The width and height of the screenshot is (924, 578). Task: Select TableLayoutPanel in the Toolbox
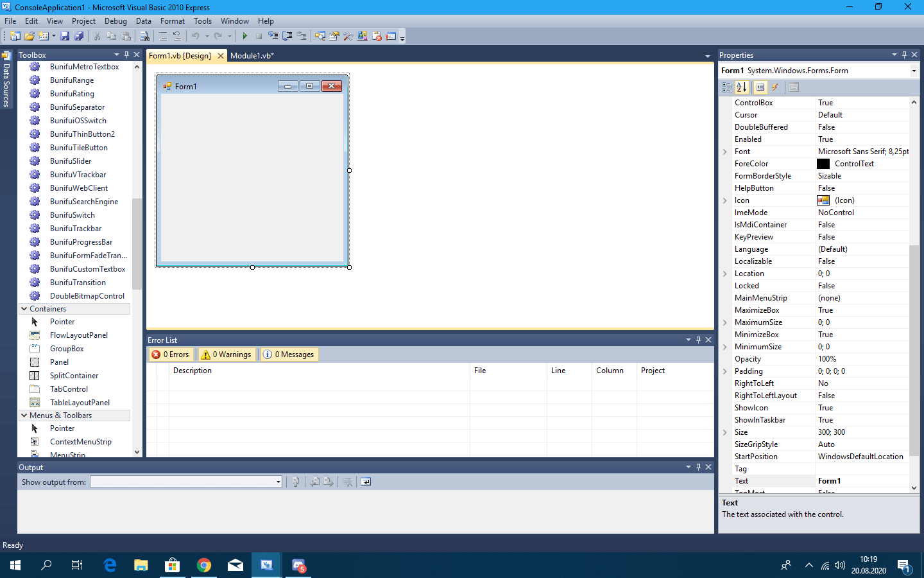click(80, 403)
